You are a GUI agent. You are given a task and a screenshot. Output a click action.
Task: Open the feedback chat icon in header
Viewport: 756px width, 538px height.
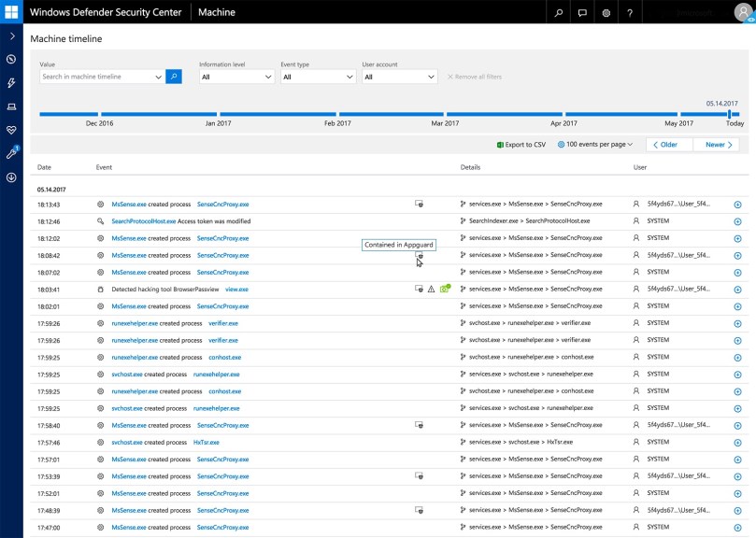pyautogui.click(x=582, y=13)
